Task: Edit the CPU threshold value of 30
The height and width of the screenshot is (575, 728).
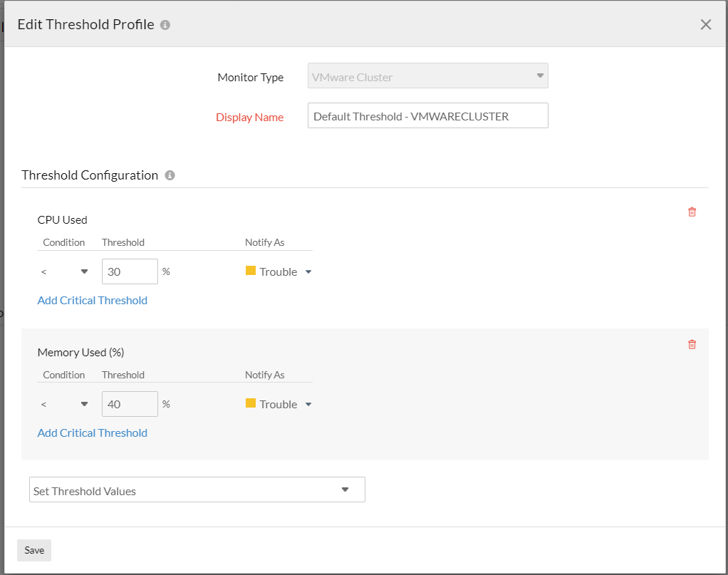Action: click(130, 271)
